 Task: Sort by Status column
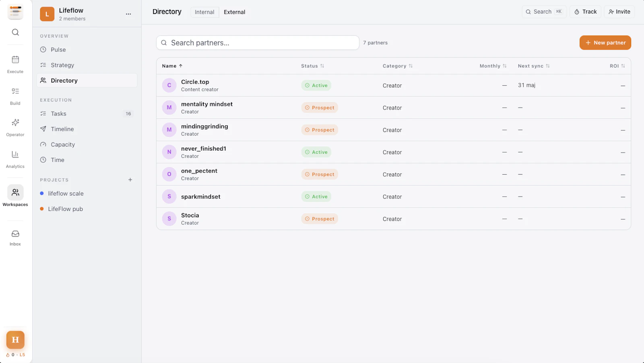(312, 66)
